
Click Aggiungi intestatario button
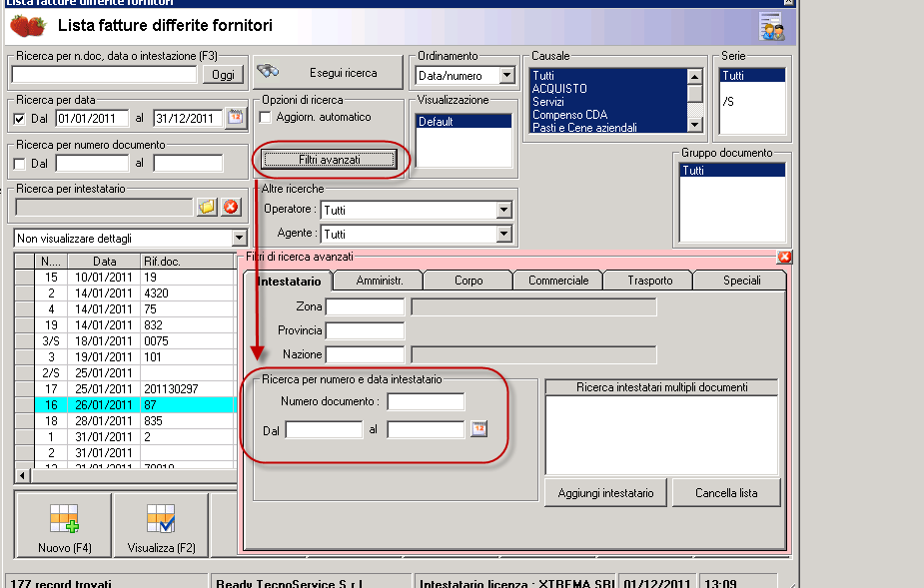tap(605, 492)
